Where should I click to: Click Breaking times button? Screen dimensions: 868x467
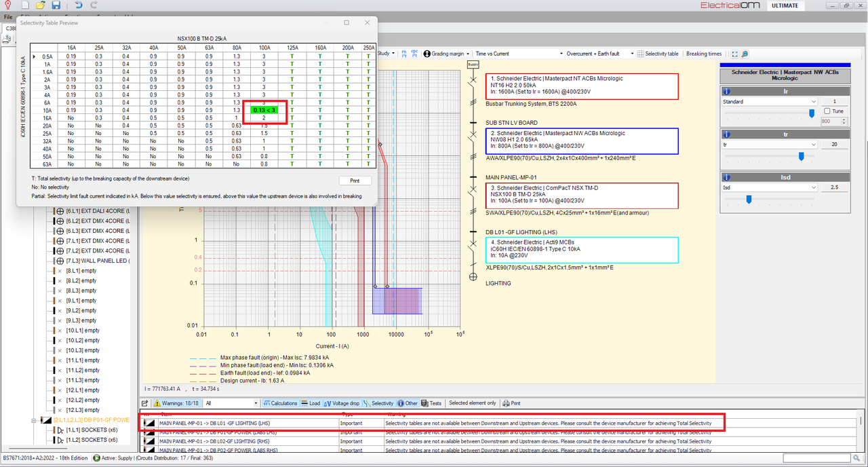704,54
